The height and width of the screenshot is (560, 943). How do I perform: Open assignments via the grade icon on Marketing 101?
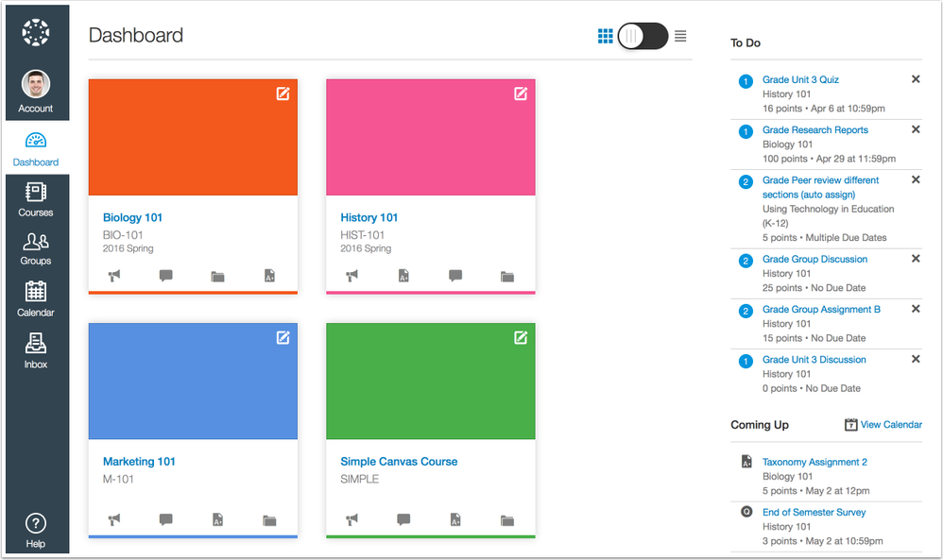pyautogui.click(x=219, y=520)
